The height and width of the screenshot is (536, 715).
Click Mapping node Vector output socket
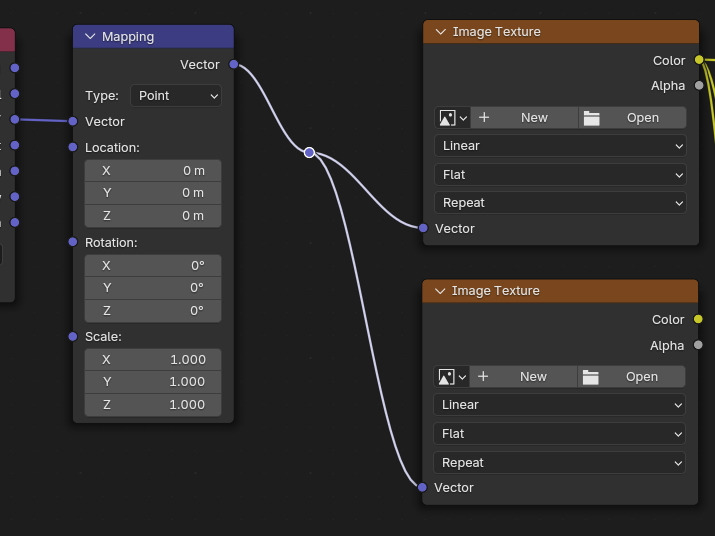[x=234, y=64]
